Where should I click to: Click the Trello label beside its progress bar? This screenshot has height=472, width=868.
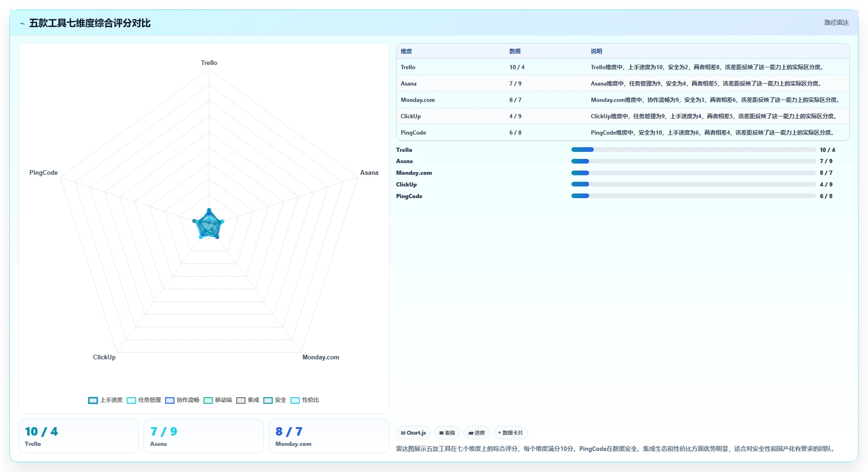pos(404,150)
